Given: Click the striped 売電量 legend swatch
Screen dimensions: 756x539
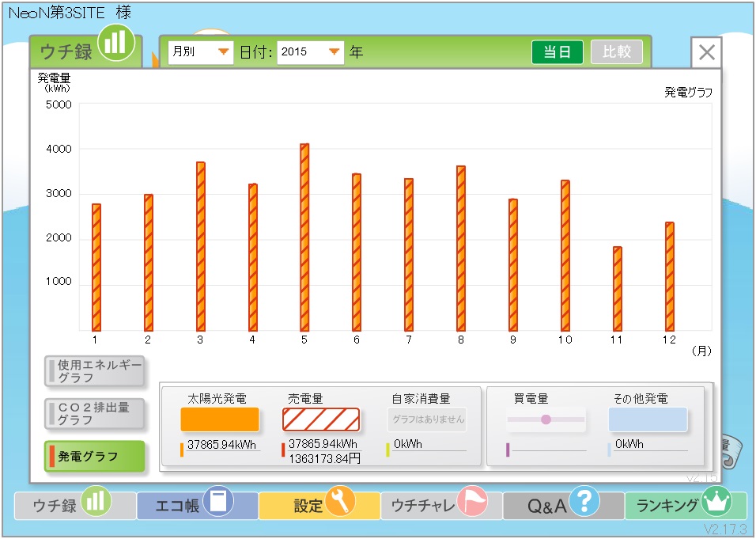Looking at the screenshot, I should click(x=321, y=419).
